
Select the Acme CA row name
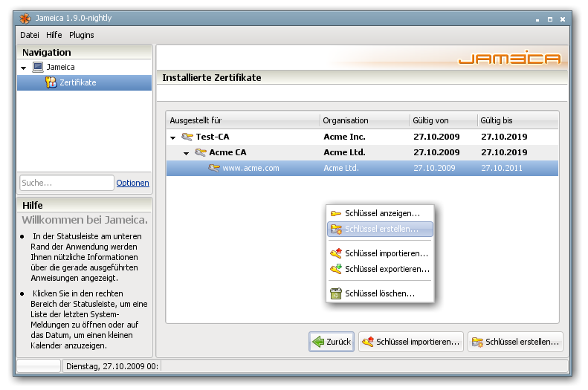click(x=227, y=152)
